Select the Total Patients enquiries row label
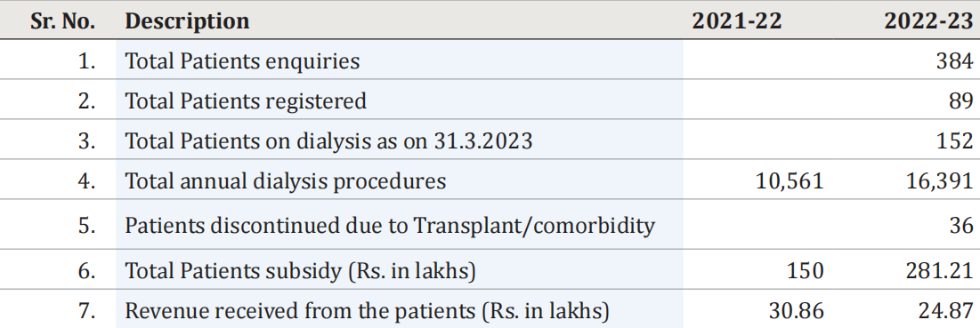The width and height of the screenshot is (980, 328). tap(242, 61)
